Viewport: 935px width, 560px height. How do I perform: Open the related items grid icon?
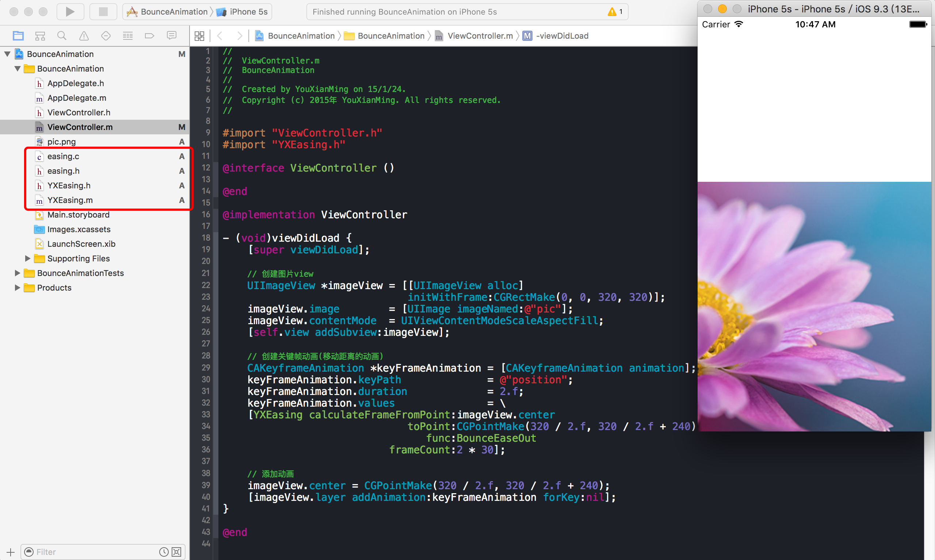click(199, 36)
